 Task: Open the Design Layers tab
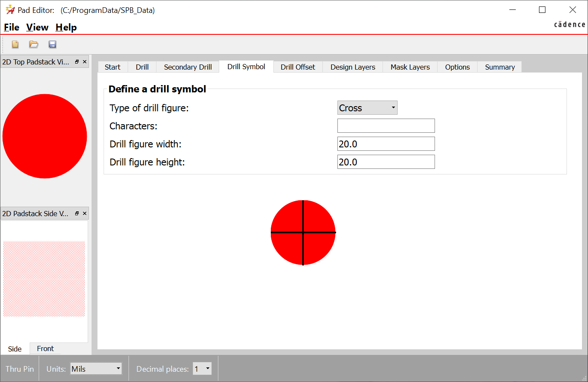click(x=353, y=67)
